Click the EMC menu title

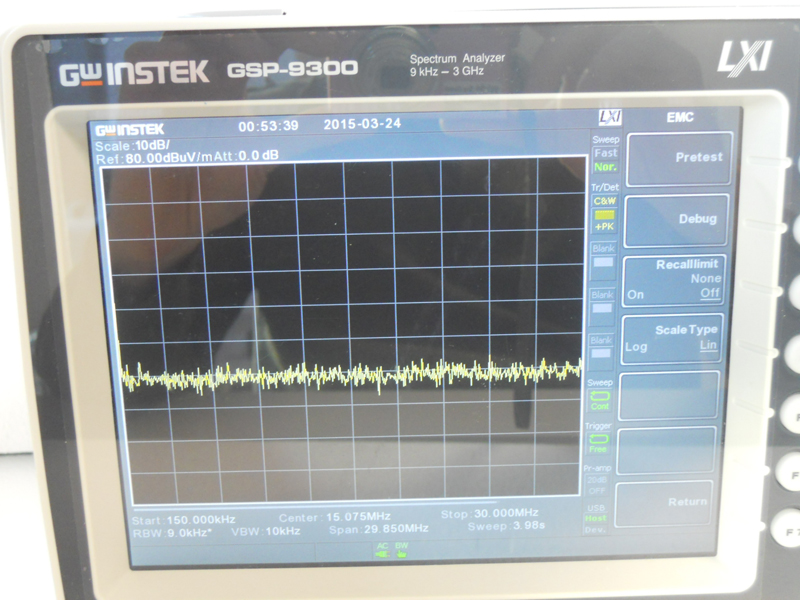click(x=680, y=117)
